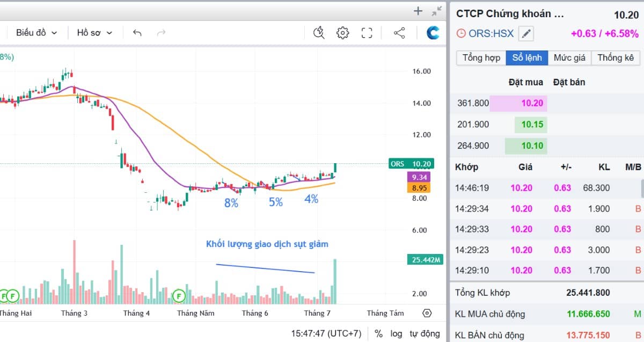Expand the Hồ sơ dropdown menu

(x=94, y=33)
